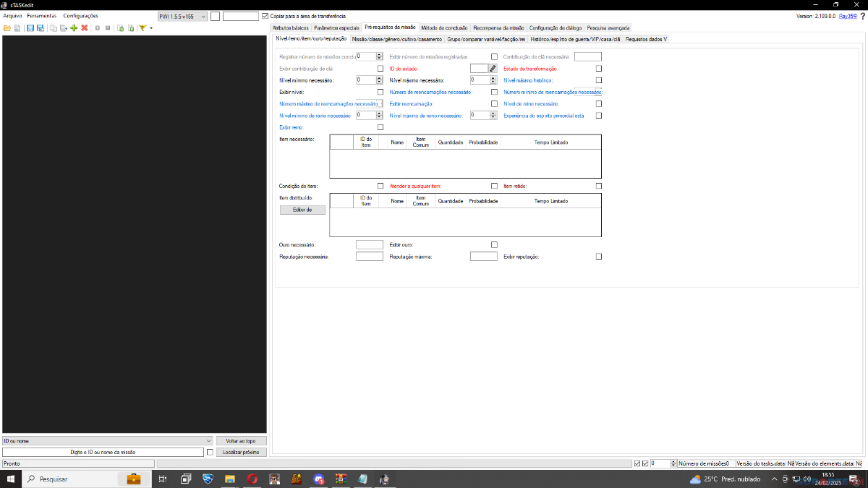
Task: Click the Localizar próximo button
Action: 241,452
